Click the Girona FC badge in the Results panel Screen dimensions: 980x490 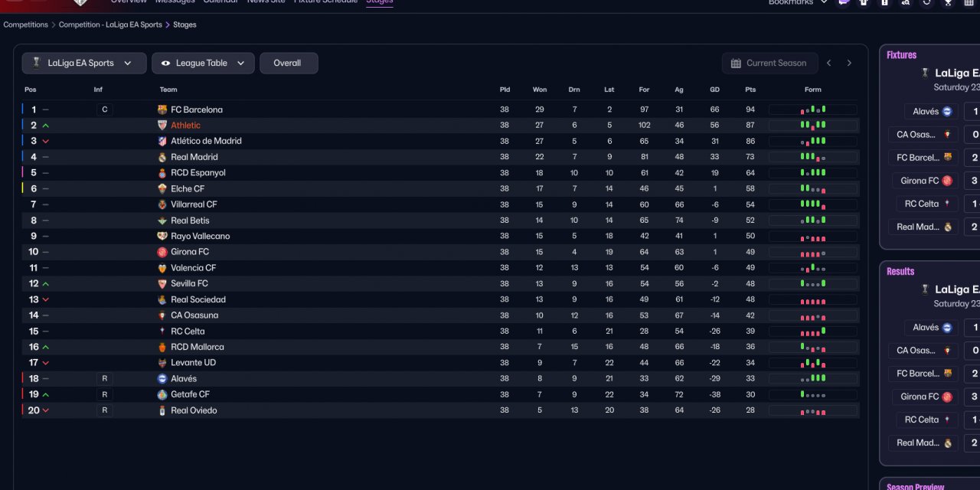point(947,397)
